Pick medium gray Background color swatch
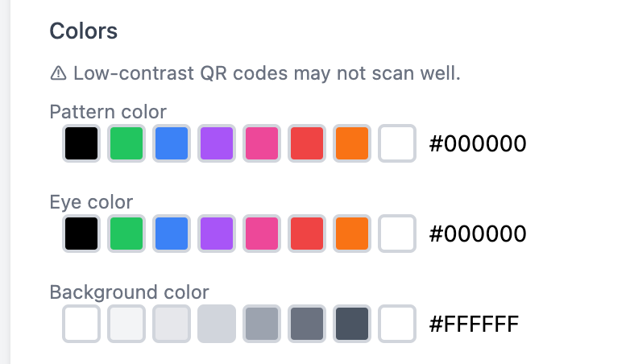This screenshot has height=364, width=630. 262,324
